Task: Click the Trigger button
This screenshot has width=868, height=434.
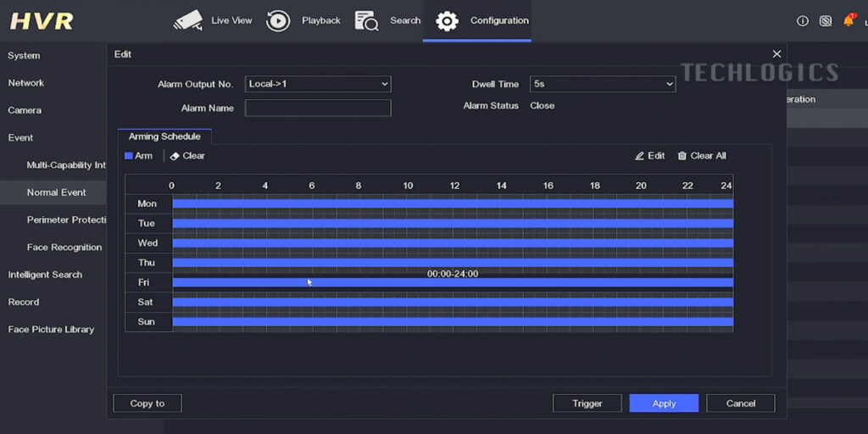Action: 587,403
